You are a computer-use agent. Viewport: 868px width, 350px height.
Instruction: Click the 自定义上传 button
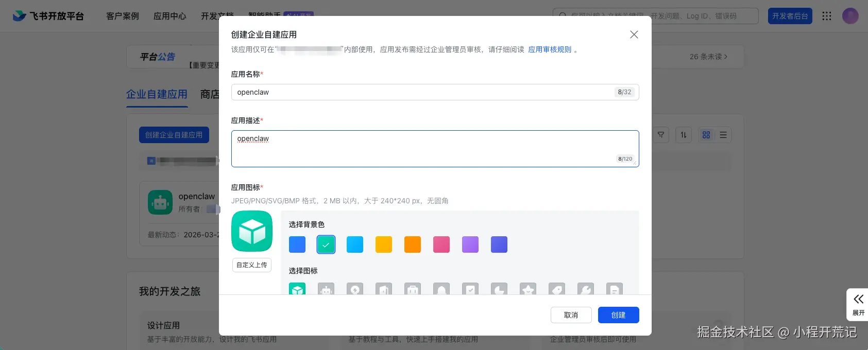(252, 265)
